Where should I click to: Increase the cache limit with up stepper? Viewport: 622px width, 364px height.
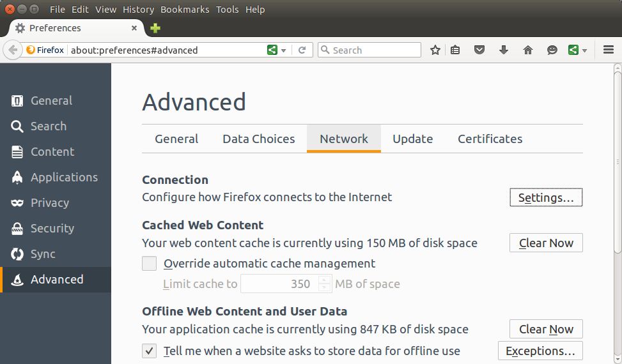(325, 280)
